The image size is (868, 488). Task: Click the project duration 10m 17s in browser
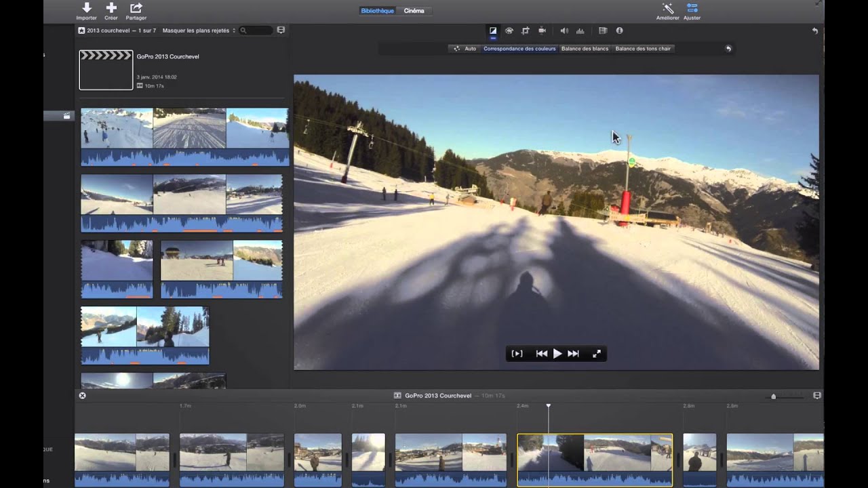point(154,86)
